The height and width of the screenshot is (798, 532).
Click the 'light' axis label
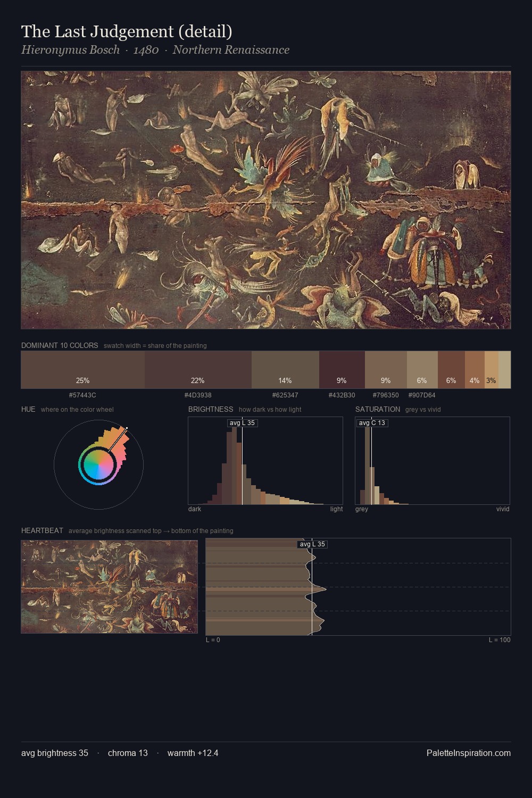(x=337, y=509)
